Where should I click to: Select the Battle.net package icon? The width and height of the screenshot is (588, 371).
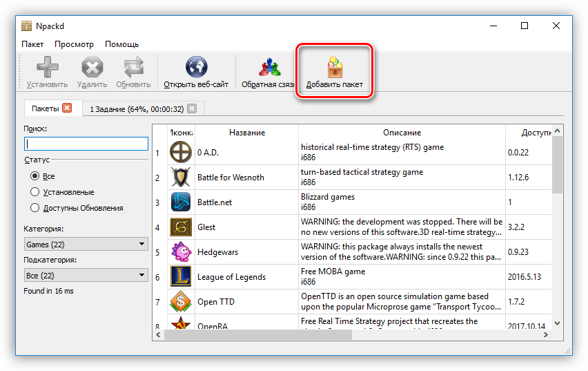tap(181, 202)
